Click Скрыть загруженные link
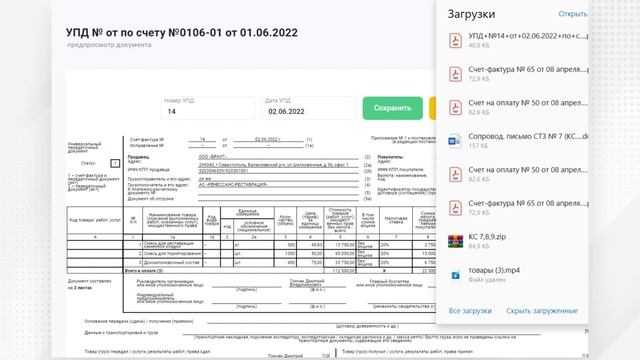This screenshot has width=640, height=360. pyautogui.click(x=542, y=311)
